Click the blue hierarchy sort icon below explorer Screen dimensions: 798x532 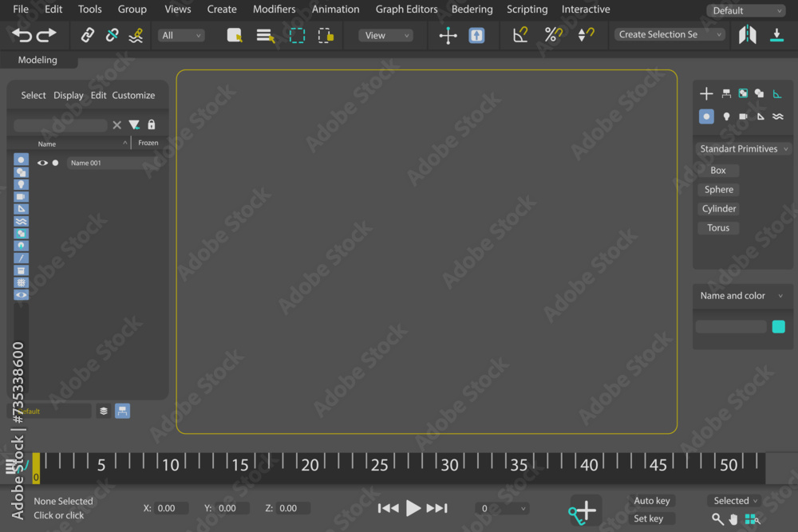[x=122, y=411]
